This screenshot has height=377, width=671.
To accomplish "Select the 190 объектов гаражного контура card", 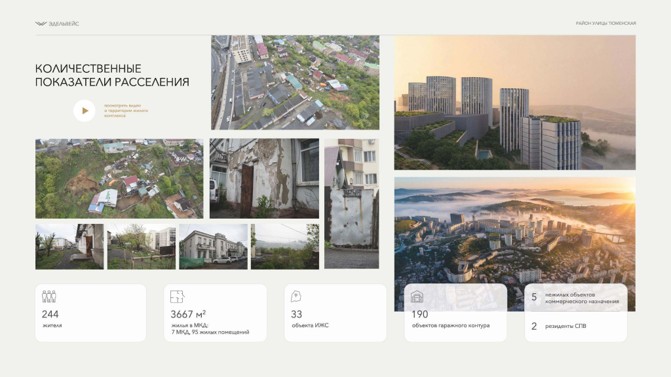I will 456,313.
